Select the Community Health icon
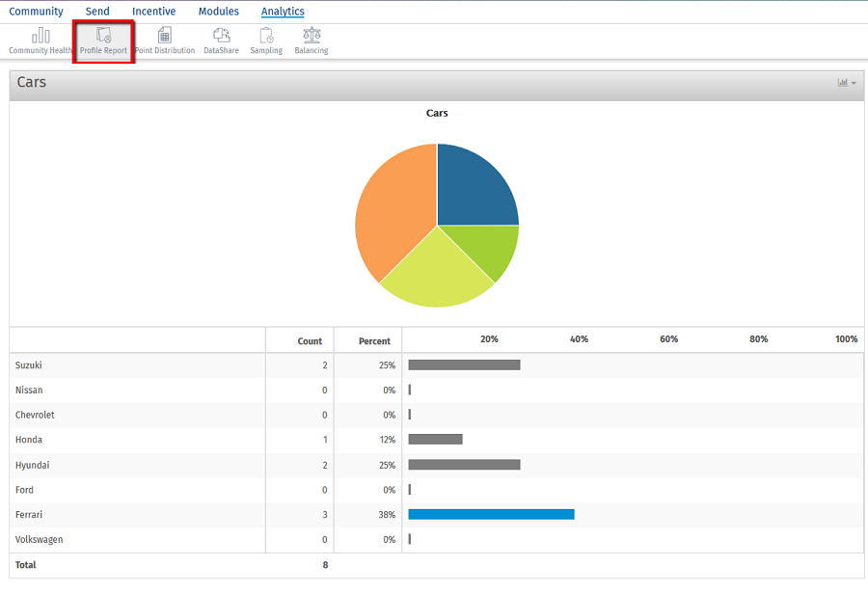 (40, 35)
